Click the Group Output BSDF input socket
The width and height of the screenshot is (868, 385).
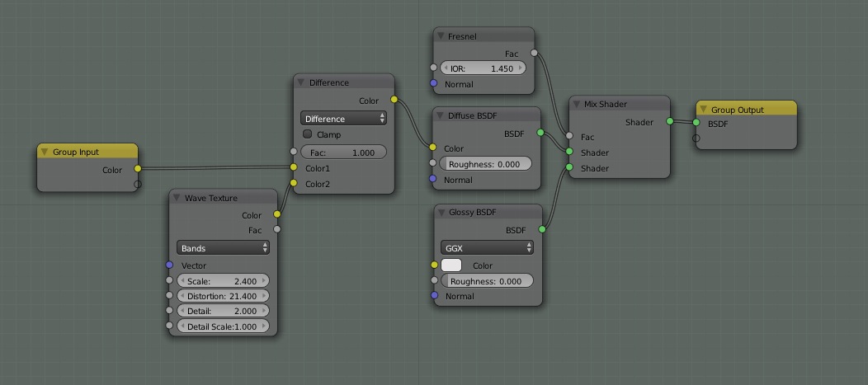pos(696,124)
